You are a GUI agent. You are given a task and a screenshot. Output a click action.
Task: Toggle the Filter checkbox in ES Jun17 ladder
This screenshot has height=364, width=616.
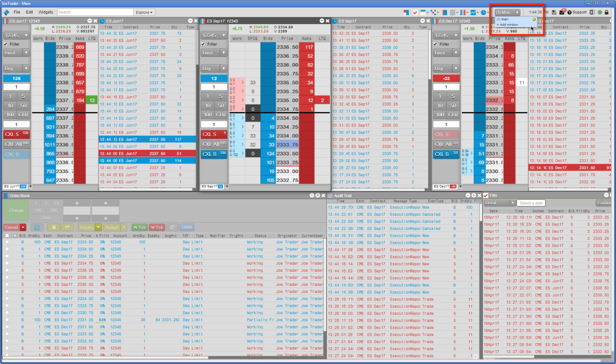tap(6, 44)
